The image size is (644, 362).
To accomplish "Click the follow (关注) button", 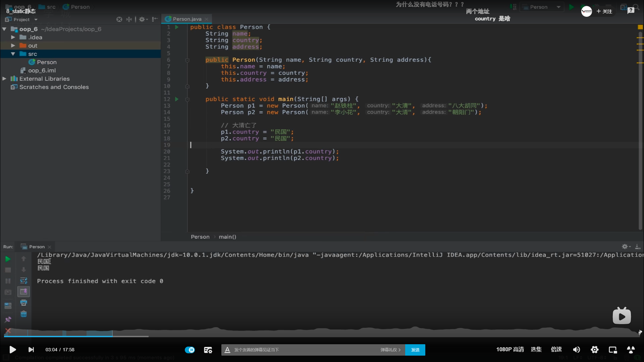I will [x=604, y=11].
